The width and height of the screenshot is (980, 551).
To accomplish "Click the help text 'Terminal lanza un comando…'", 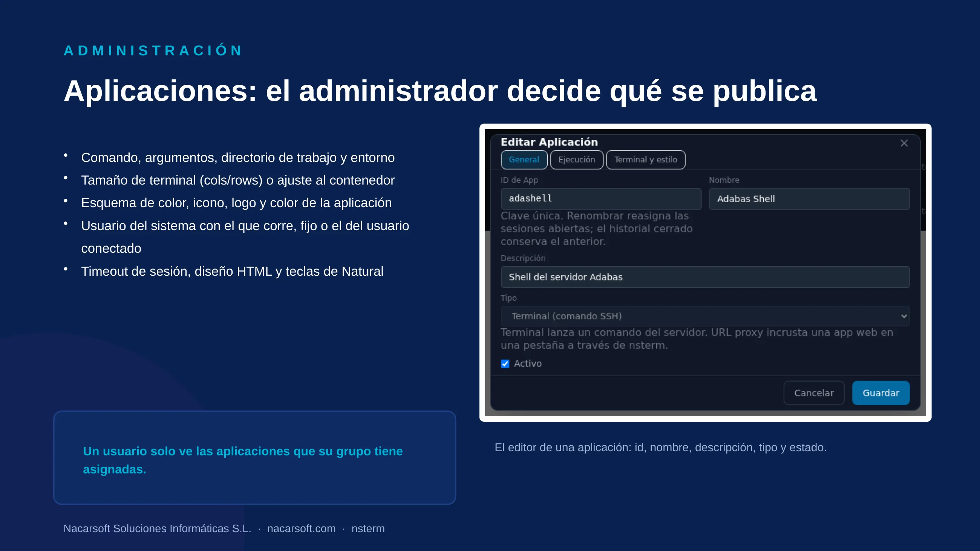I will tap(697, 339).
